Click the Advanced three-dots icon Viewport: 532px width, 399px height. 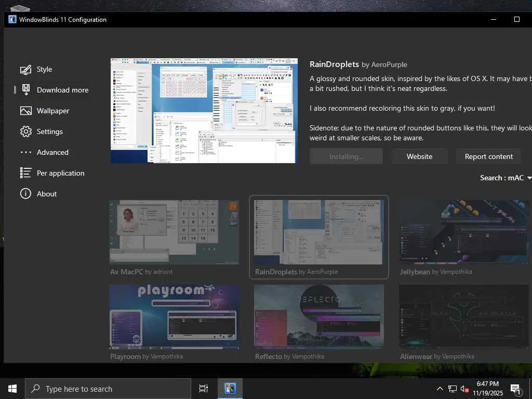click(26, 152)
